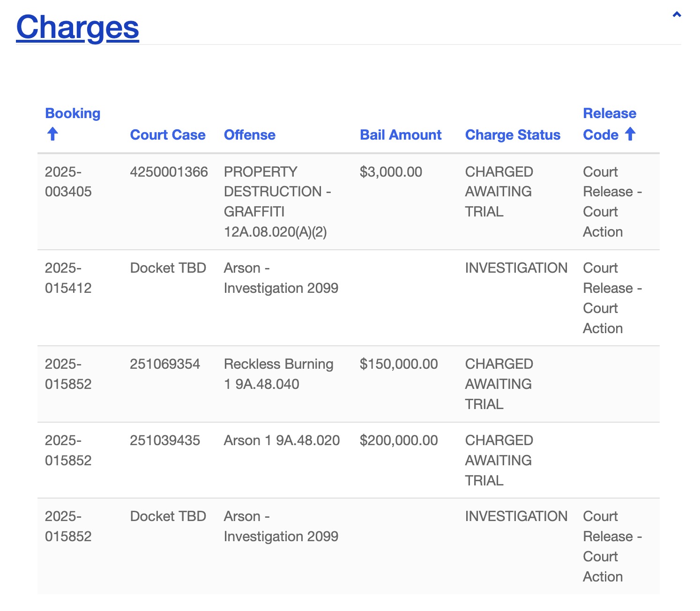Click the $3,000.00 bail amount
700x611 pixels.
pos(391,172)
